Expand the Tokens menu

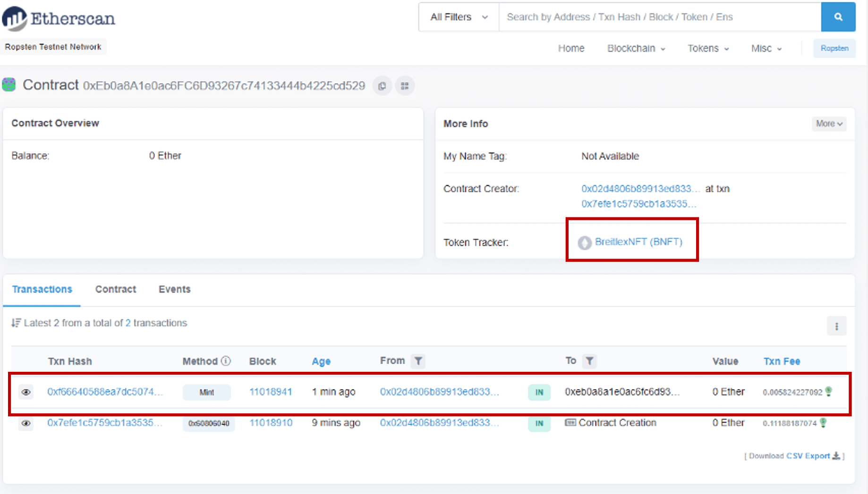[708, 49]
